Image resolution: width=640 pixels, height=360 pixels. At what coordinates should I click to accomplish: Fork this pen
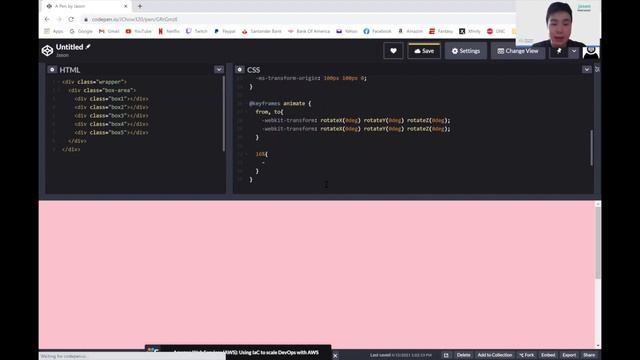click(x=527, y=355)
